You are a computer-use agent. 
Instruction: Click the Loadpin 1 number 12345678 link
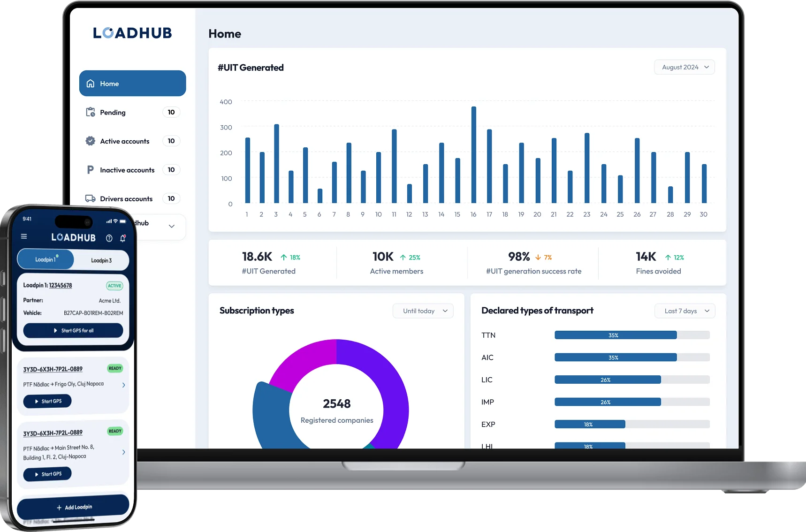pos(61,285)
